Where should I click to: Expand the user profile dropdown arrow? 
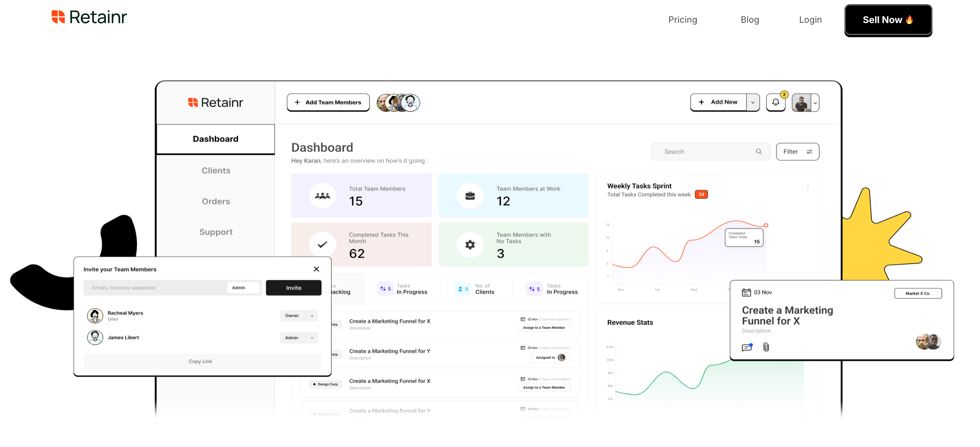(815, 103)
